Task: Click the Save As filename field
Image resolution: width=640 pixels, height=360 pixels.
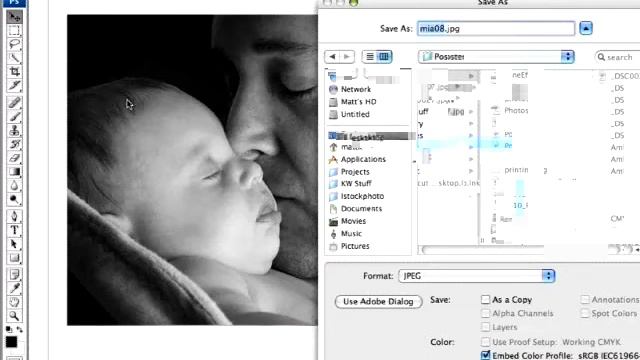Action: (x=496, y=29)
